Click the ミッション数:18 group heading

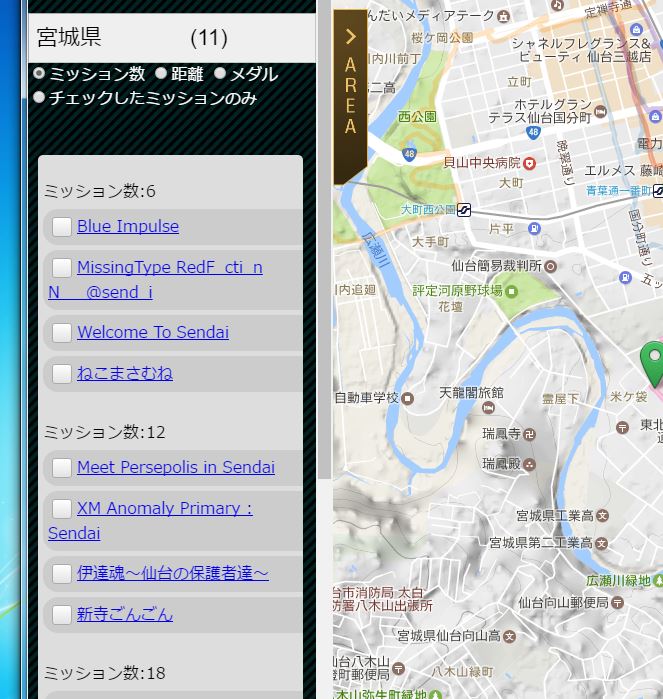coord(105,673)
